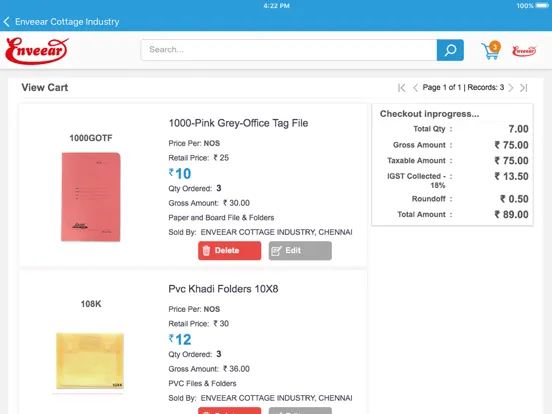Click the View Cart heading

45,87
